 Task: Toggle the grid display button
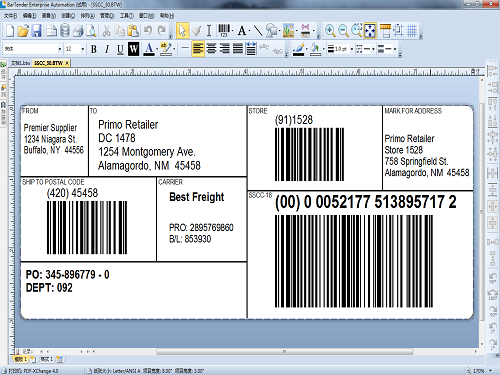pos(412,31)
